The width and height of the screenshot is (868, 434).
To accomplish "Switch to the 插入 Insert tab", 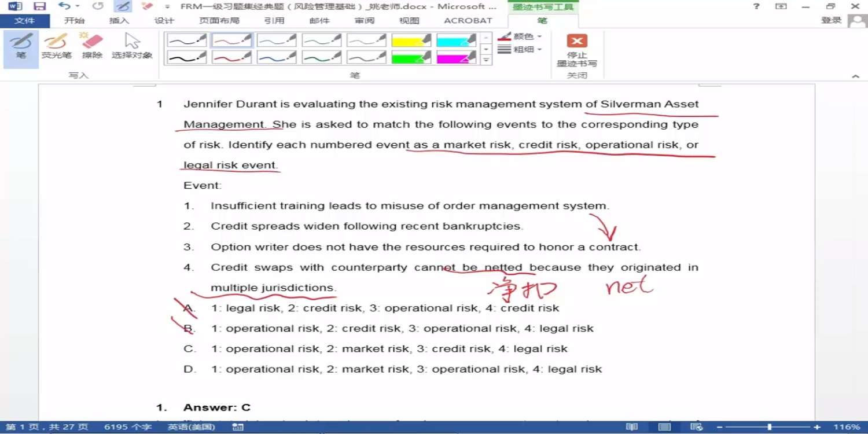I will pyautogui.click(x=119, y=21).
